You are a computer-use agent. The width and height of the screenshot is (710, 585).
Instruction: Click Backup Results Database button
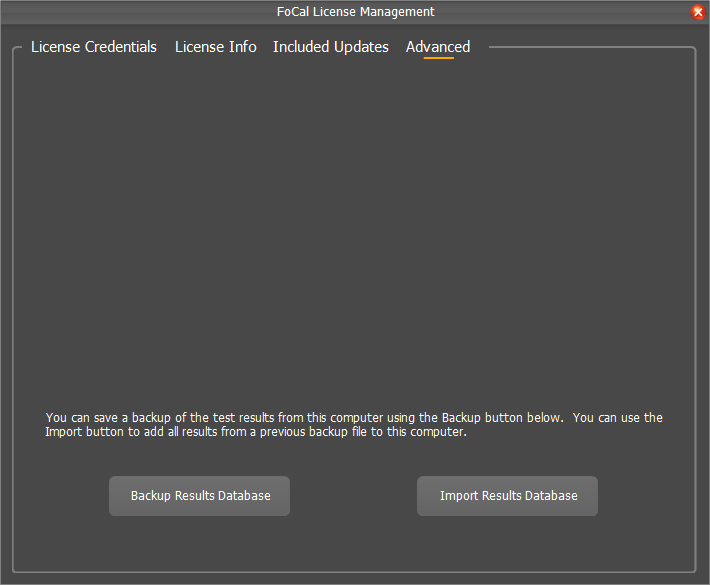(x=199, y=496)
